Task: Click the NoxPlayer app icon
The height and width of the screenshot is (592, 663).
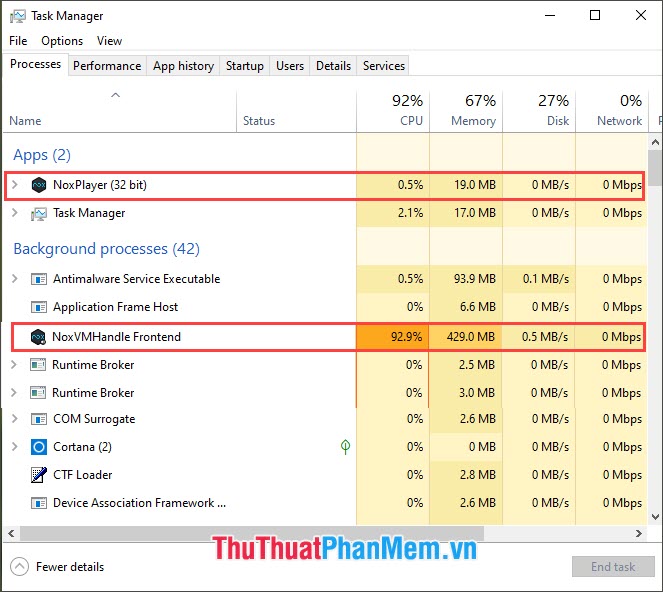Action: pos(39,185)
